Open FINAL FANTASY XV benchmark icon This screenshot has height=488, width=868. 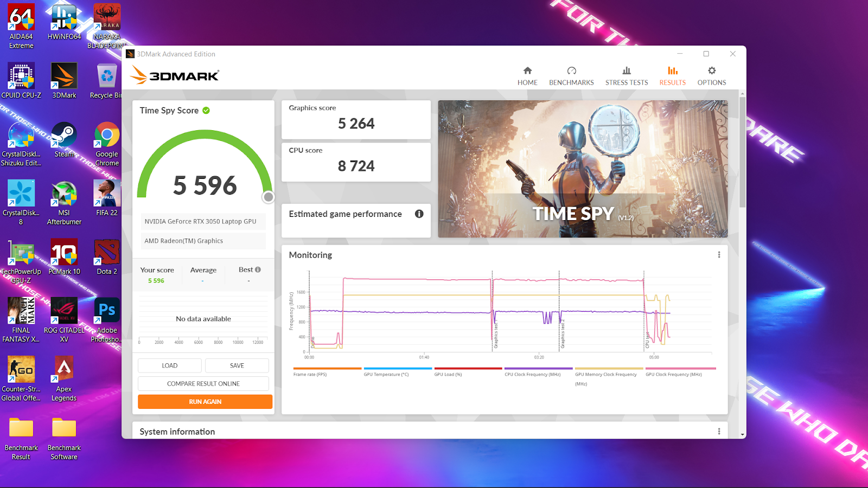pyautogui.click(x=21, y=320)
